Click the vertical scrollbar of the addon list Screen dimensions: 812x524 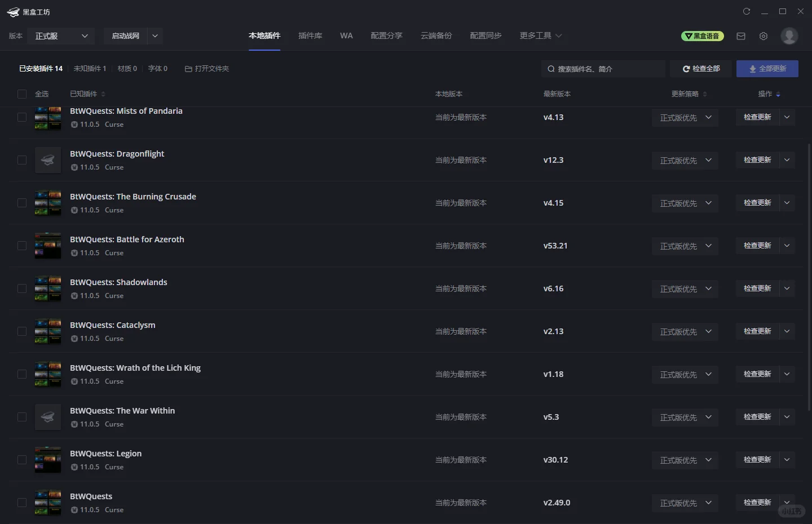(810, 276)
